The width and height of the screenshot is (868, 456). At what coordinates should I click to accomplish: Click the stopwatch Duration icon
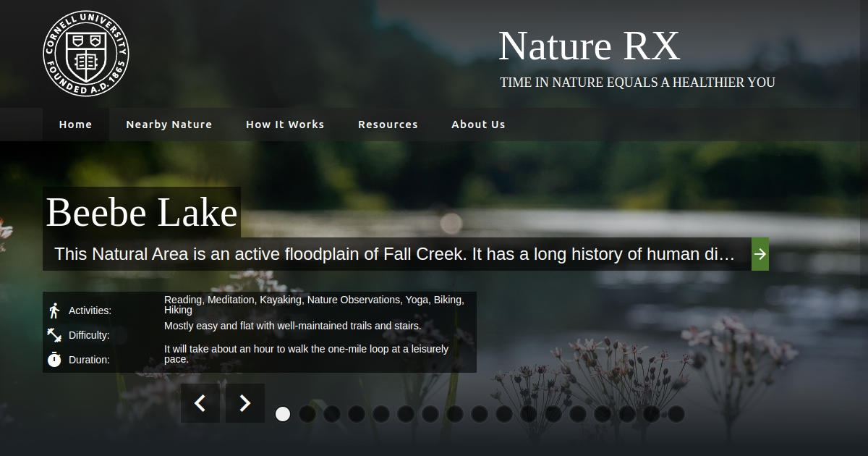coord(54,359)
